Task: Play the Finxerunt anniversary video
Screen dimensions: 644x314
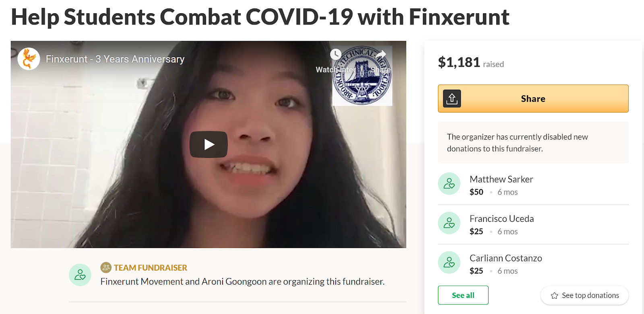Action: (208, 144)
